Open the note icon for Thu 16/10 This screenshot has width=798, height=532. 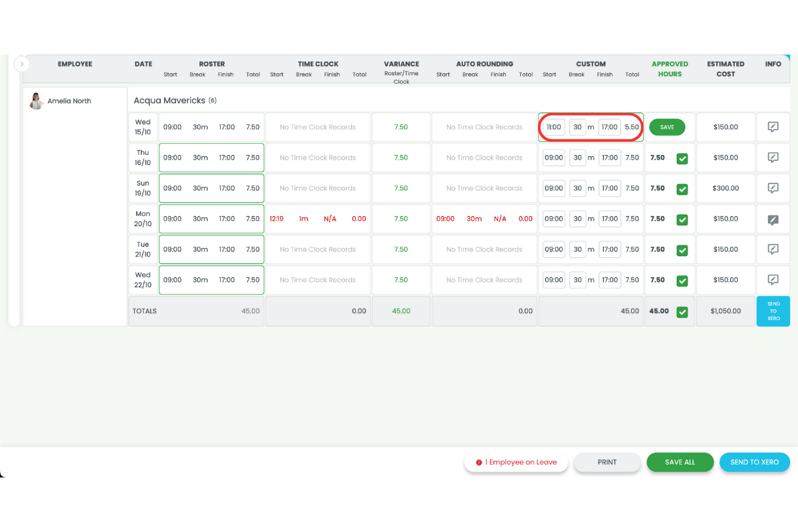pyautogui.click(x=773, y=158)
